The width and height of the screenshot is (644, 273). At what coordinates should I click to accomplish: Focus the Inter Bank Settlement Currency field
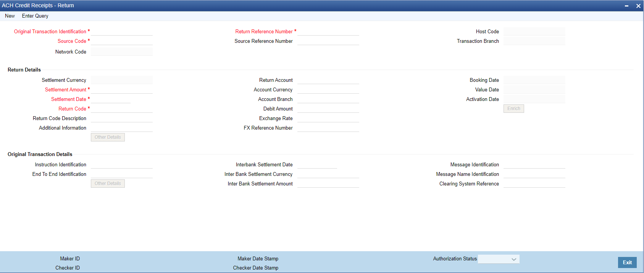point(328,174)
